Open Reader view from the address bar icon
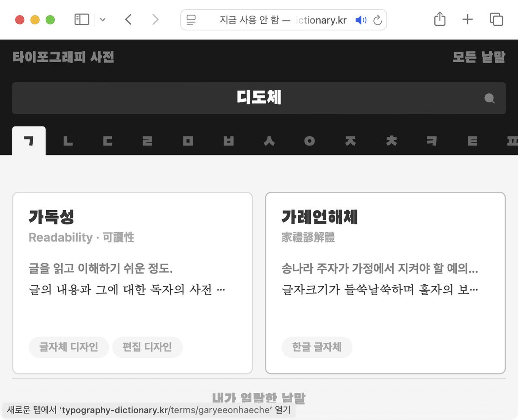 pyautogui.click(x=191, y=19)
